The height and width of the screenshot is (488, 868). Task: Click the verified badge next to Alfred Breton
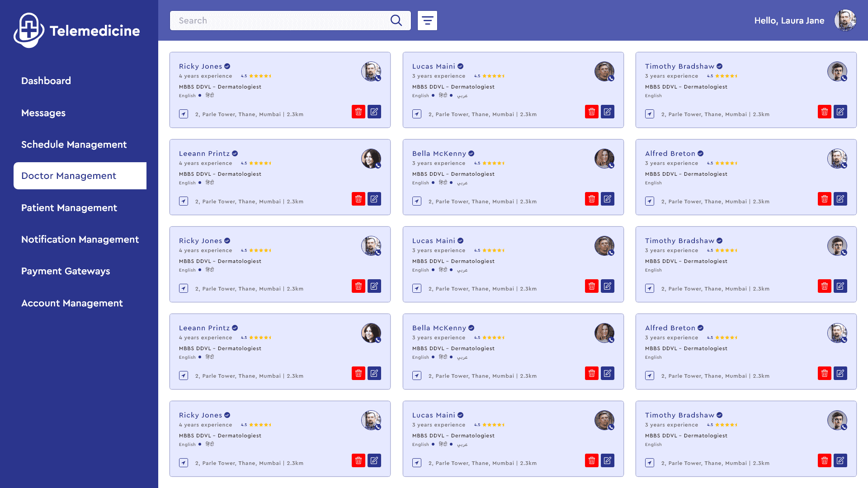click(x=700, y=153)
